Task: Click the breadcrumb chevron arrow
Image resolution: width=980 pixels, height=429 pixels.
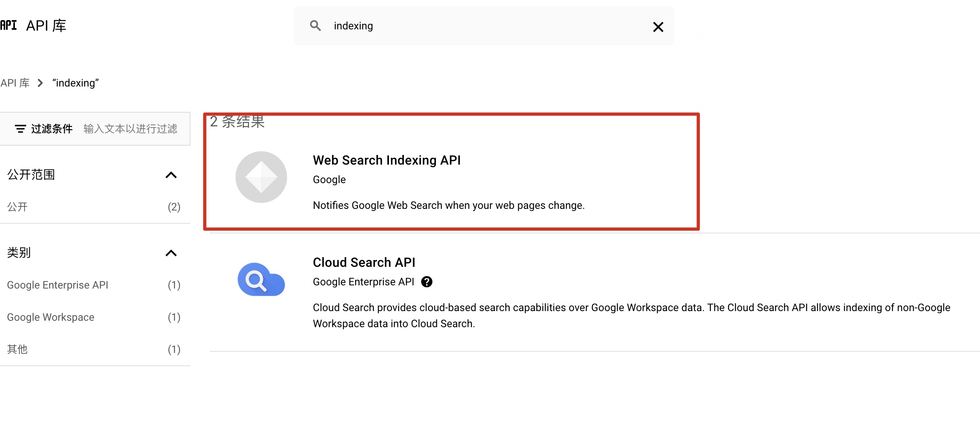Action: tap(40, 83)
